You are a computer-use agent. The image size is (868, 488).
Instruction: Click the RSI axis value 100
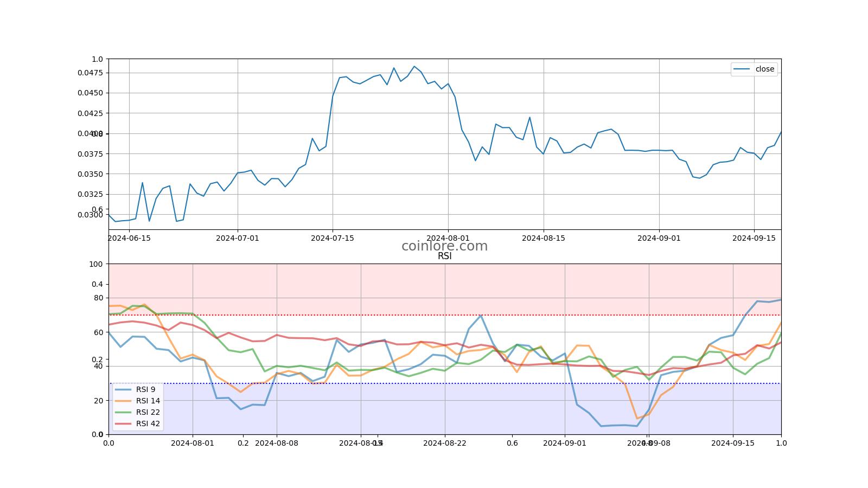96,264
